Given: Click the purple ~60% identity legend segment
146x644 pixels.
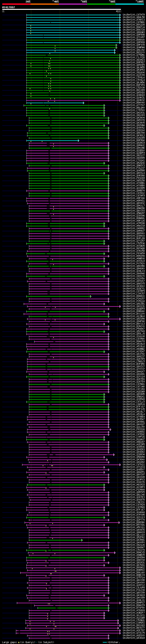Looking at the screenshot, I should (73, 4).
